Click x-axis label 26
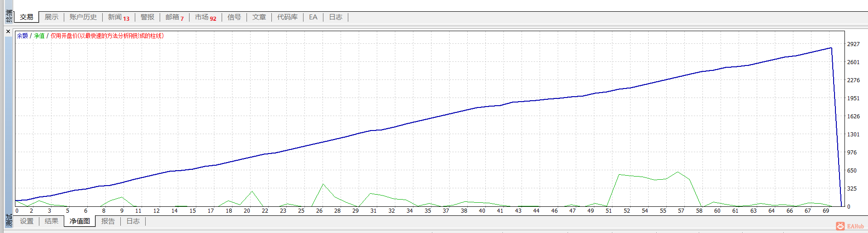 pyautogui.click(x=319, y=211)
